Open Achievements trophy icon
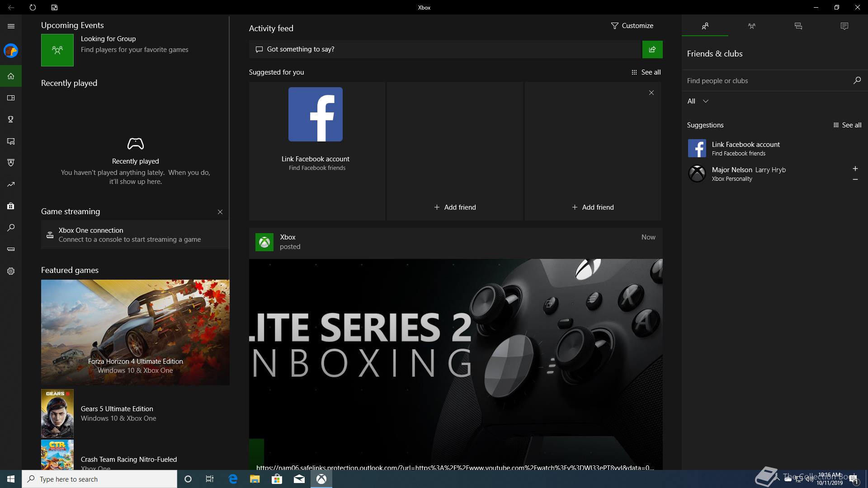The height and width of the screenshot is (488, 868). point(11,119)
